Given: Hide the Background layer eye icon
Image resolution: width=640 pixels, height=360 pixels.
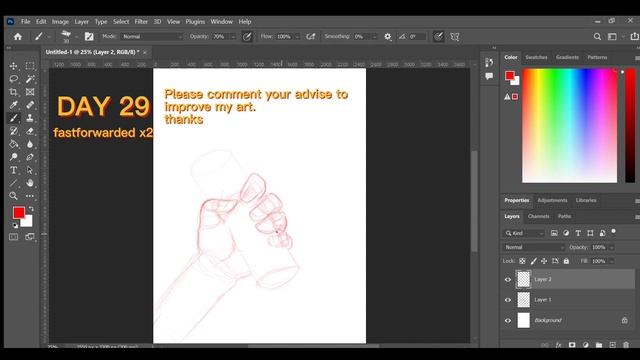Looking at the screenshot, I should [x=508, y=320].
